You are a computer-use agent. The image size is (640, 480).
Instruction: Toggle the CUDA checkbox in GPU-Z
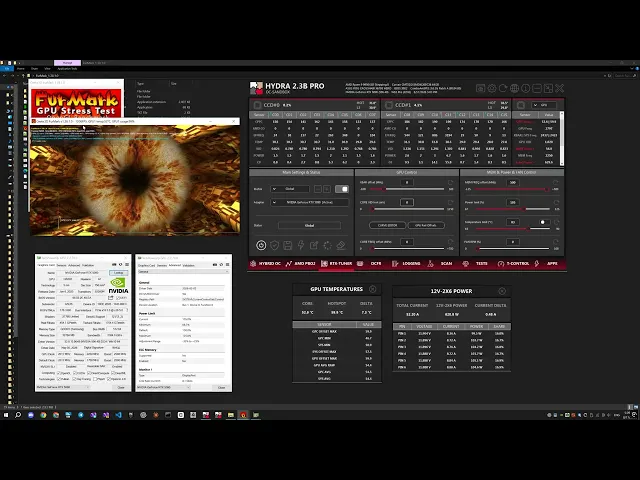74,373
